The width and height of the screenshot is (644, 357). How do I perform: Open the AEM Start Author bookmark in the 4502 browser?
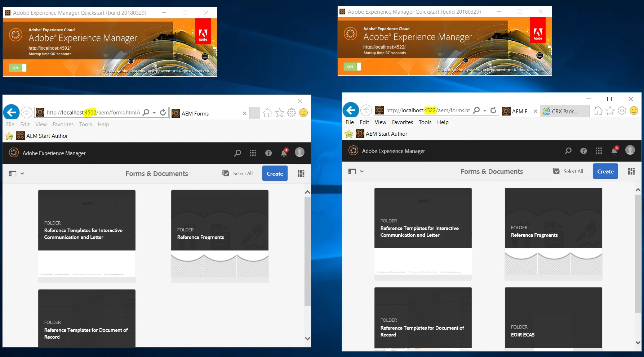43,136
